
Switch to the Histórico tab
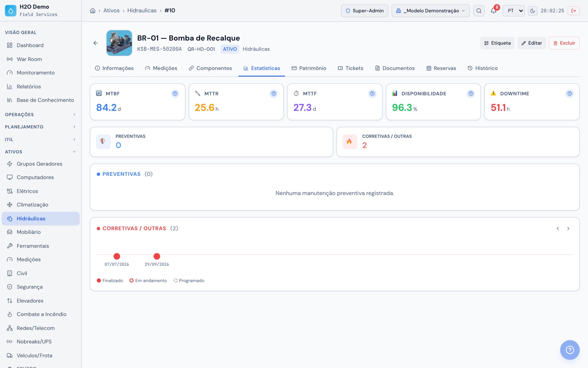(x=483, y=68)
